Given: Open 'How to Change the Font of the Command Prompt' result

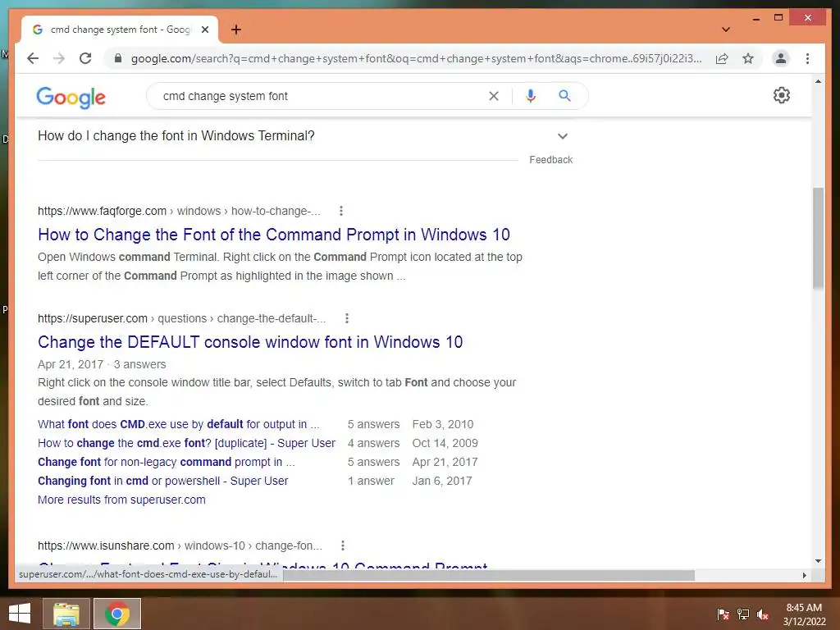Looking at the screenshot, I should coord(274,235).
